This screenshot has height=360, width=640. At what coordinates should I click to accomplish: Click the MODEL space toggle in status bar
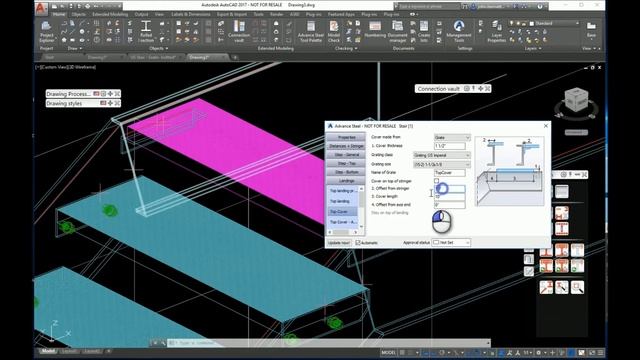pos(389,353)
